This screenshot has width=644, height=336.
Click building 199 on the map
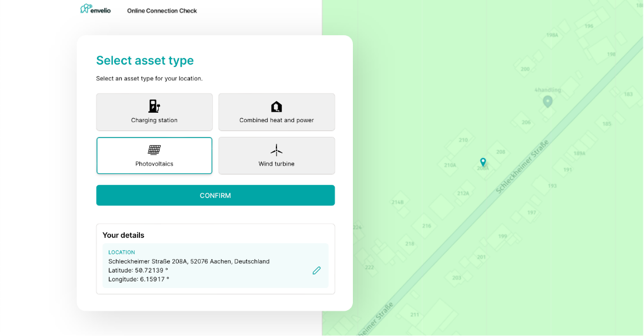tap(503, 236)
